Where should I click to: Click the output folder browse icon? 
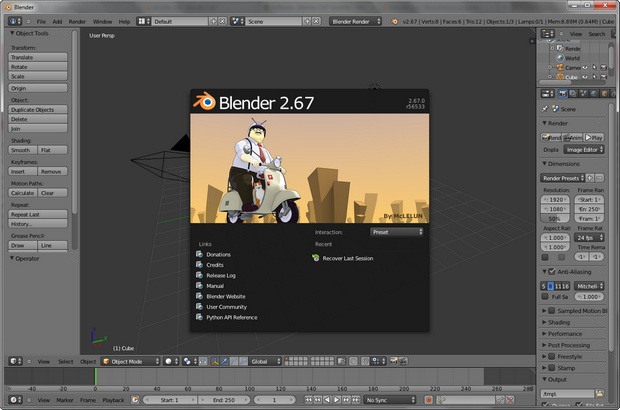pyautogui.click(x=600, y=393)
